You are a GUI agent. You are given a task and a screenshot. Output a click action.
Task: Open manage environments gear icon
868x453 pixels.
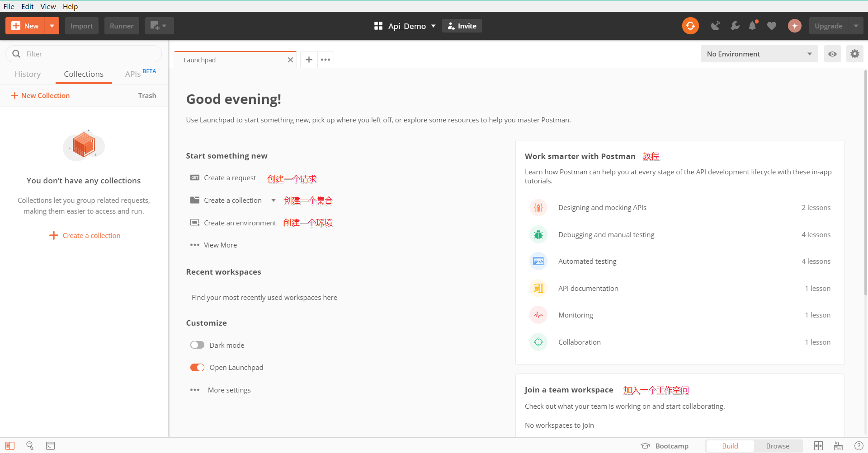854,54
